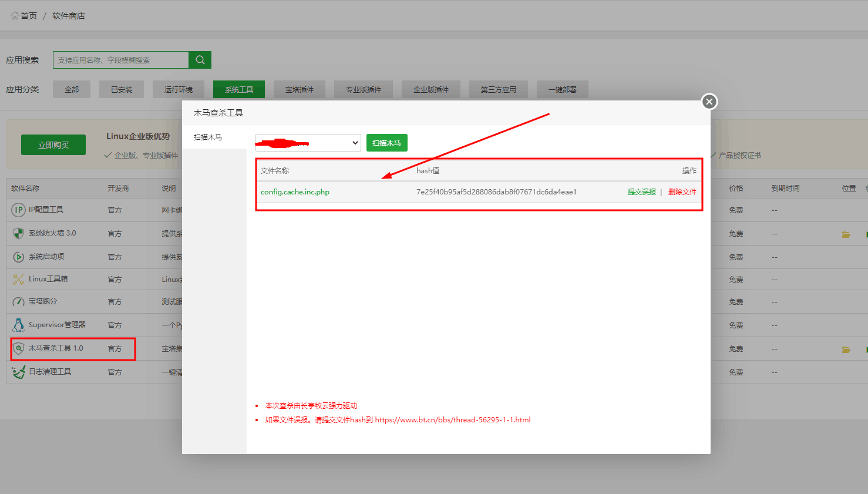868x494 pixels.
Task: Click 软件商店 in the breadcrumb
Action: (x=69, y=16)
